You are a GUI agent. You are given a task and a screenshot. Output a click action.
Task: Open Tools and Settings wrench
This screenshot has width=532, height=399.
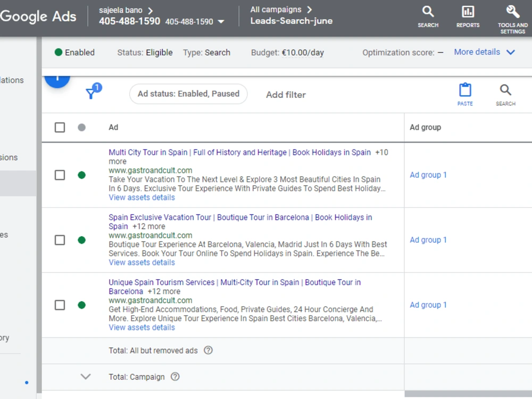pyautogui.click(x=513, y=19)
